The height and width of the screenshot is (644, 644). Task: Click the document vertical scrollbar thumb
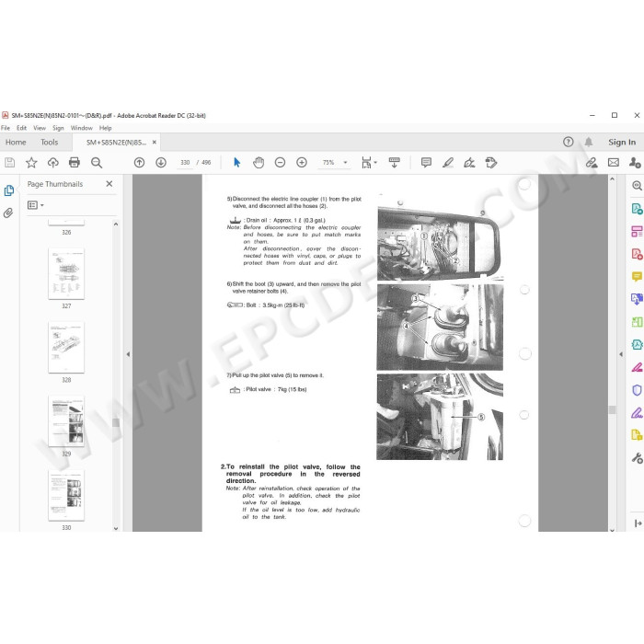(612, 410)
